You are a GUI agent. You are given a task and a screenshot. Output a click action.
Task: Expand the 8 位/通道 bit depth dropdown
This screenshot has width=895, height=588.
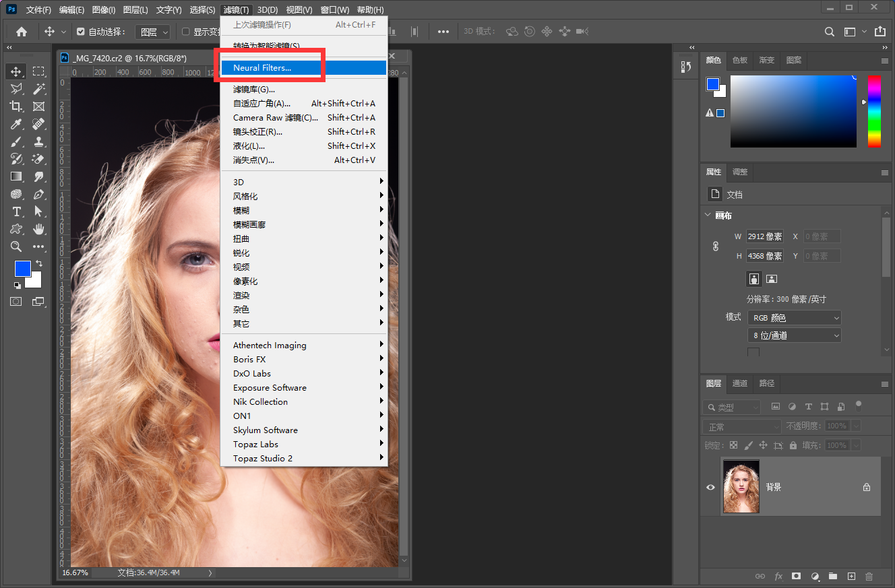[794, 335]
